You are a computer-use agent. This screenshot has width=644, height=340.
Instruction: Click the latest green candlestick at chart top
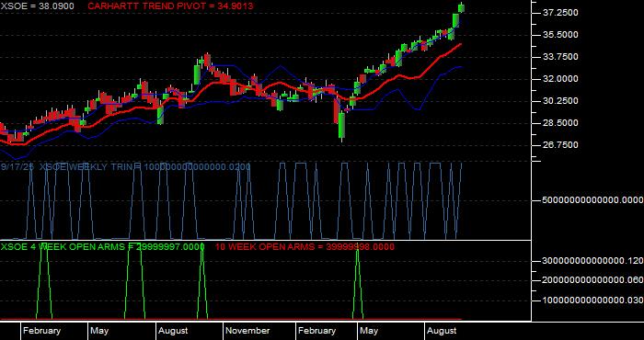(462, 7)
